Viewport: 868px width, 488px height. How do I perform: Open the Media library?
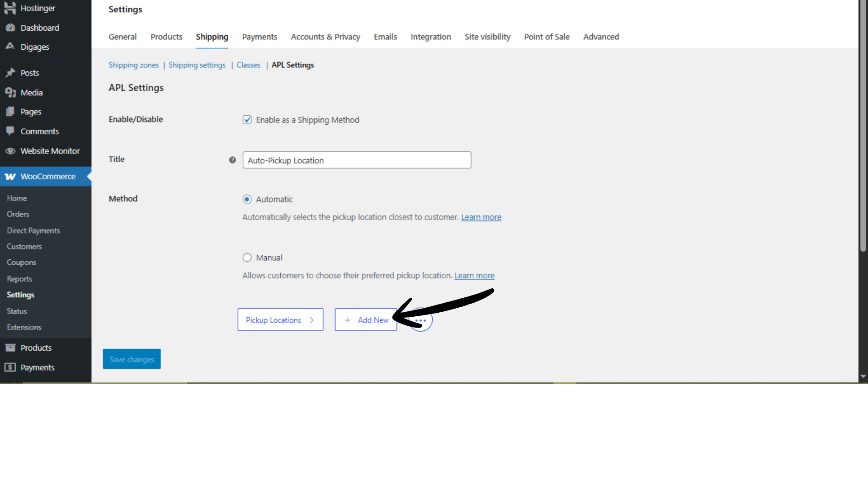tap(32, 92)
